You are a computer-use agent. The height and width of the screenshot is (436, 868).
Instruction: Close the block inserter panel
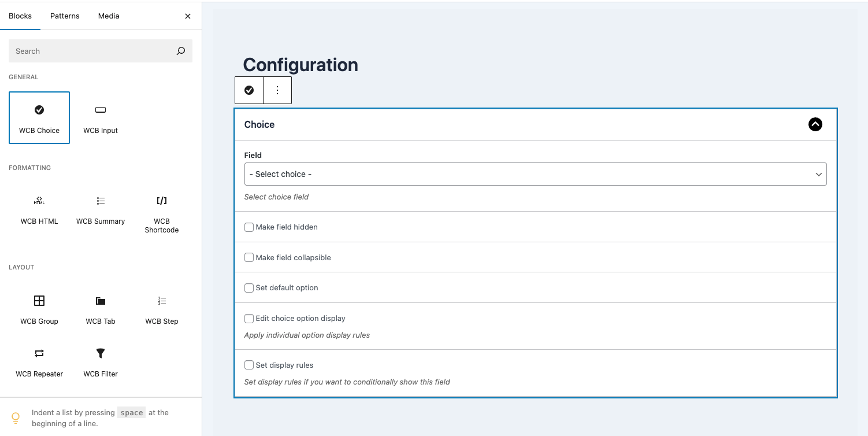click(188, 16)
